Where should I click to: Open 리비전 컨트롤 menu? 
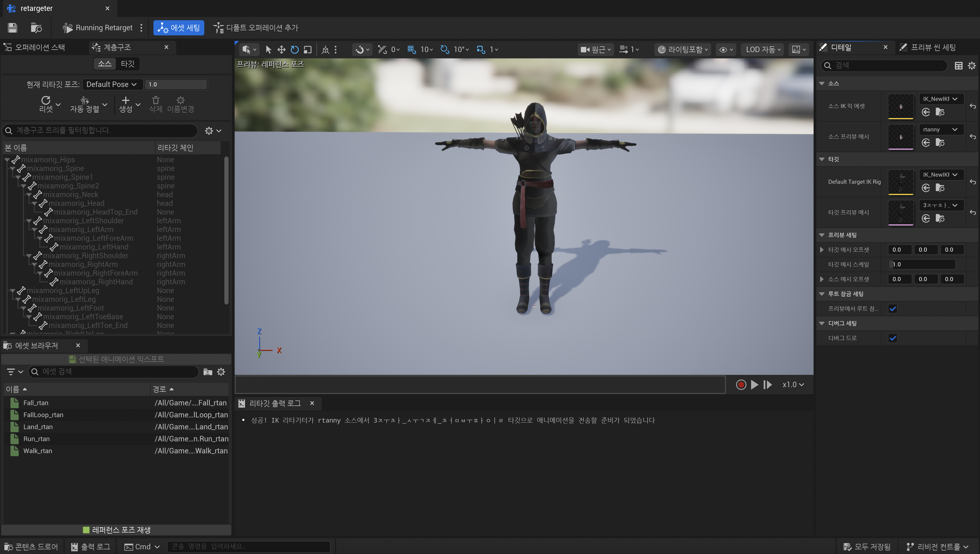(x=937, y=547)
